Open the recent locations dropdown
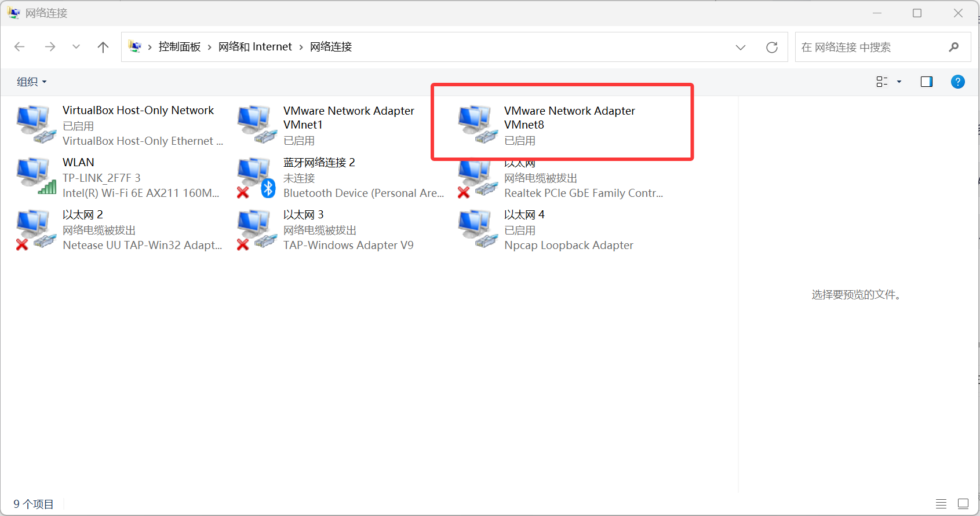 coord(76,47)
